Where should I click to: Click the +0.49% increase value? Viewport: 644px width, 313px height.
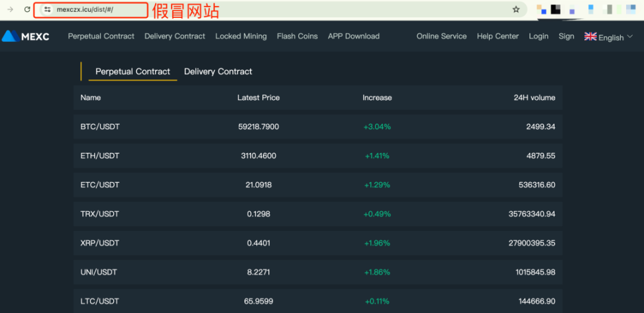377,214
